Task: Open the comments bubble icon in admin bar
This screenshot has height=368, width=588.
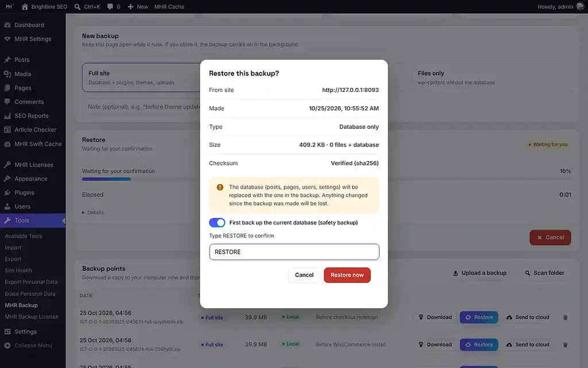Action: pos(110,7)
